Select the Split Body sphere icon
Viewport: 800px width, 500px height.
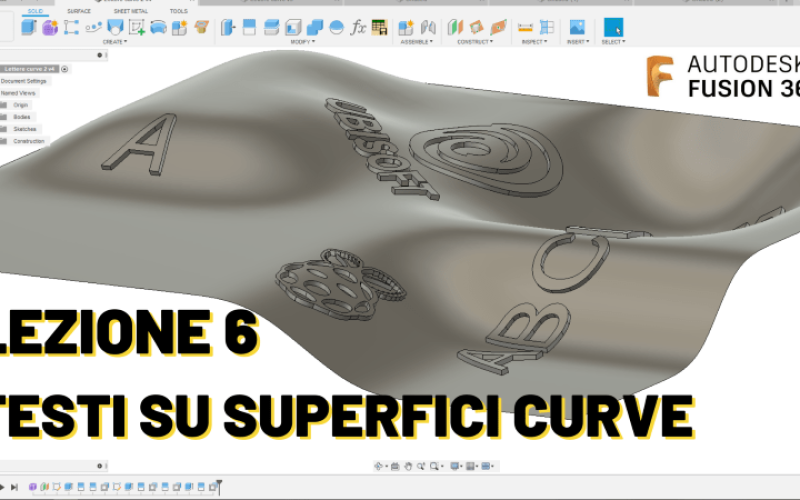pos(336,27)
